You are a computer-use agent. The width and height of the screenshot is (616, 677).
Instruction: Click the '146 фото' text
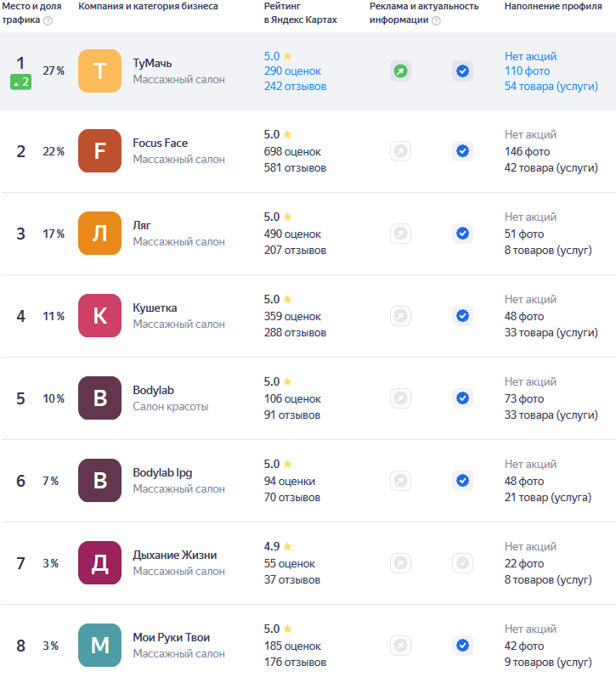[x=527, y=151]
